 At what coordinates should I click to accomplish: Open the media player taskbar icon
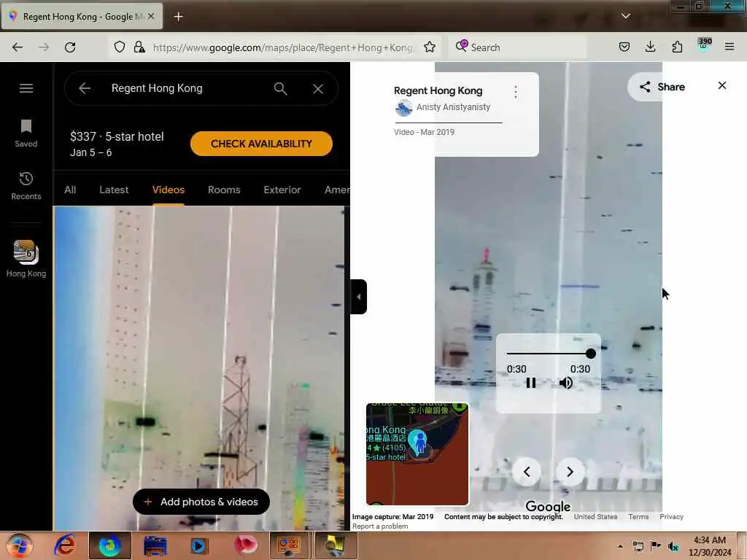click(x=198, y=545)
